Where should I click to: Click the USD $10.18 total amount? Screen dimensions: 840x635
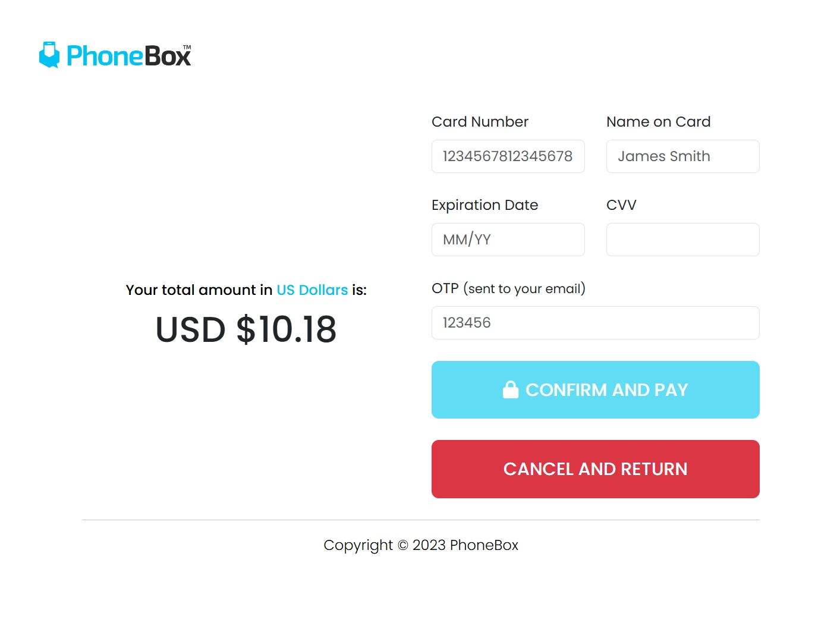(246, 329)
